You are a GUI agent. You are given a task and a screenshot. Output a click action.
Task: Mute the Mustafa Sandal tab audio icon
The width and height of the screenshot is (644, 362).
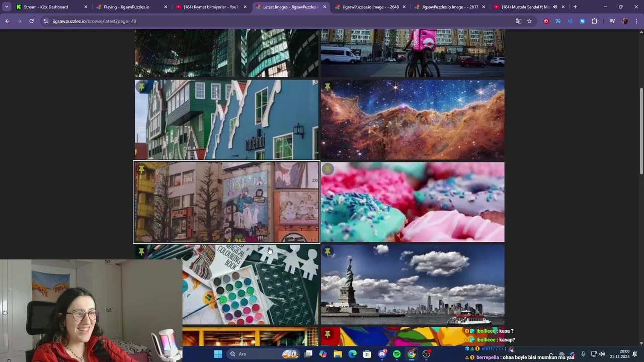click(x=555, y=7)
